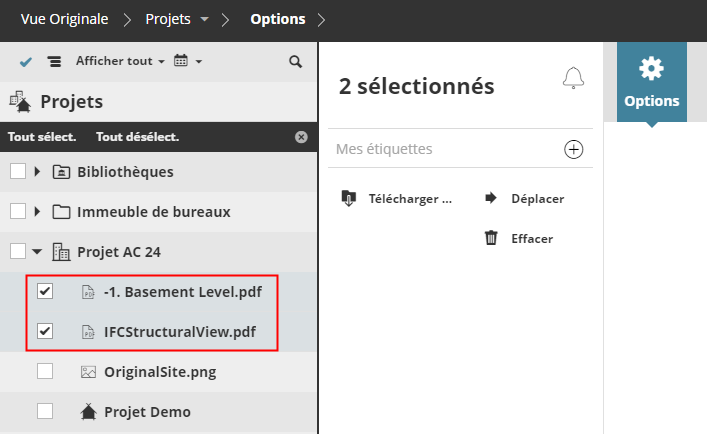
Task: Open the calendar date filter icon
Action: [x=181, y=62]
